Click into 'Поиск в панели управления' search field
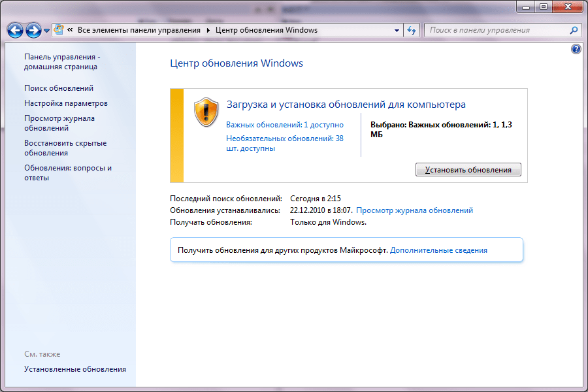The image size is (588, 392). (497, 31)
